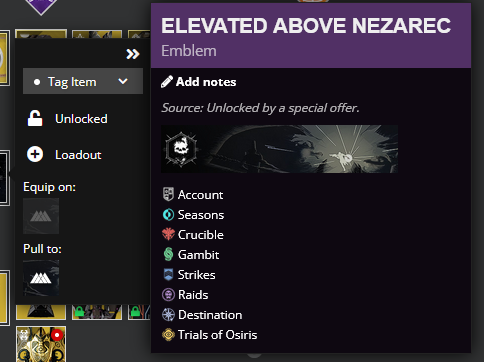
Task: Click the Elevated Above Nezarec title
Action: coord(306,26)
